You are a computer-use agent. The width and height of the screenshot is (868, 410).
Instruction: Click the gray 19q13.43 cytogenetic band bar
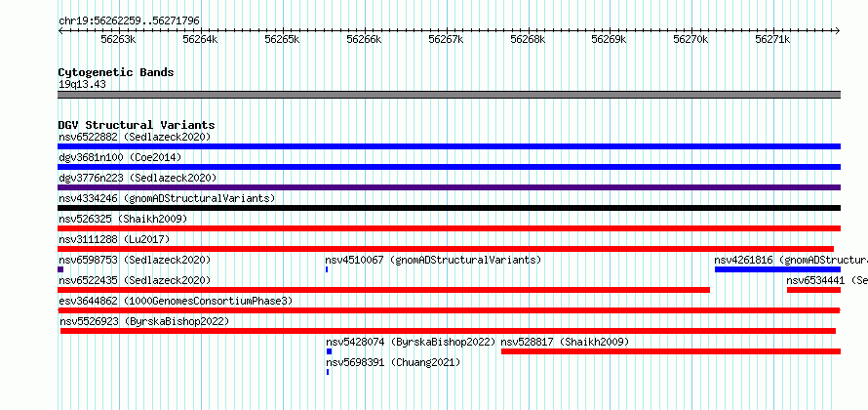click(449, 95)
